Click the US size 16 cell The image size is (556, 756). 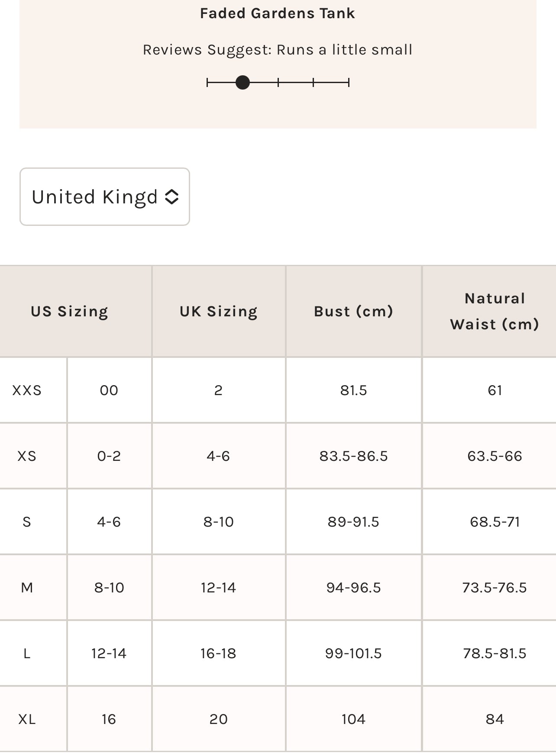pos(109,719)
